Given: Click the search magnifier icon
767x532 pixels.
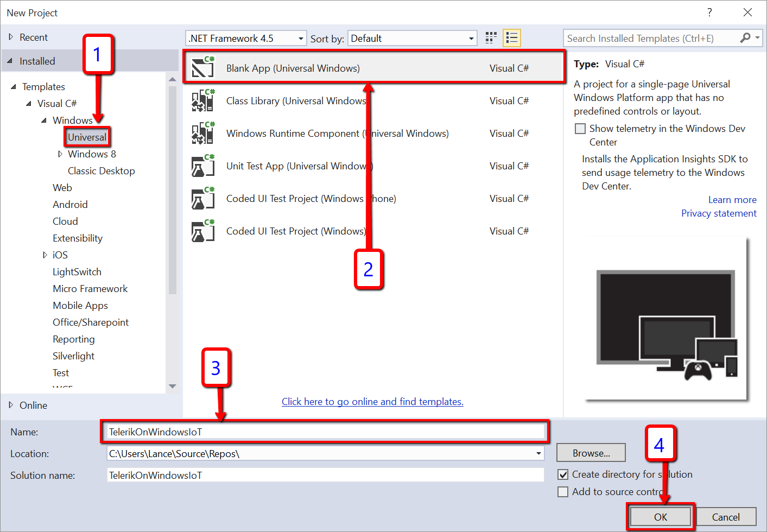Looking at the screenshot, I should pyautogui.click(x=745, y=38).
